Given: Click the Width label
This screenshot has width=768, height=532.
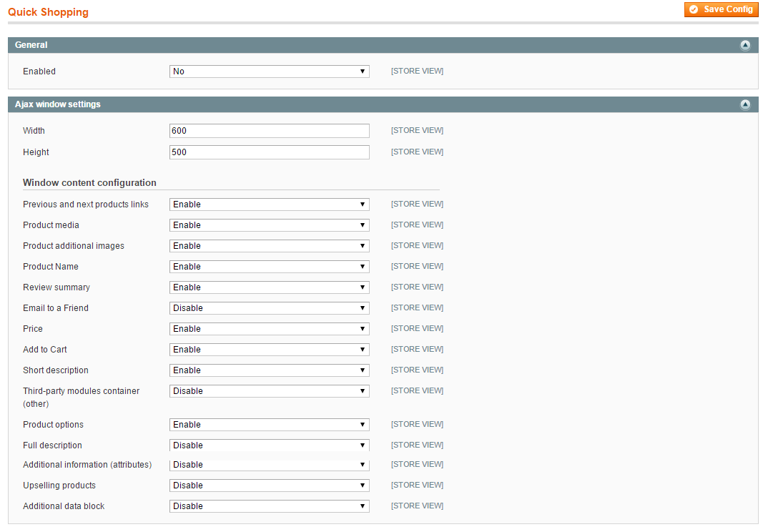Looking at the screenshot, I should pos(34,131).
